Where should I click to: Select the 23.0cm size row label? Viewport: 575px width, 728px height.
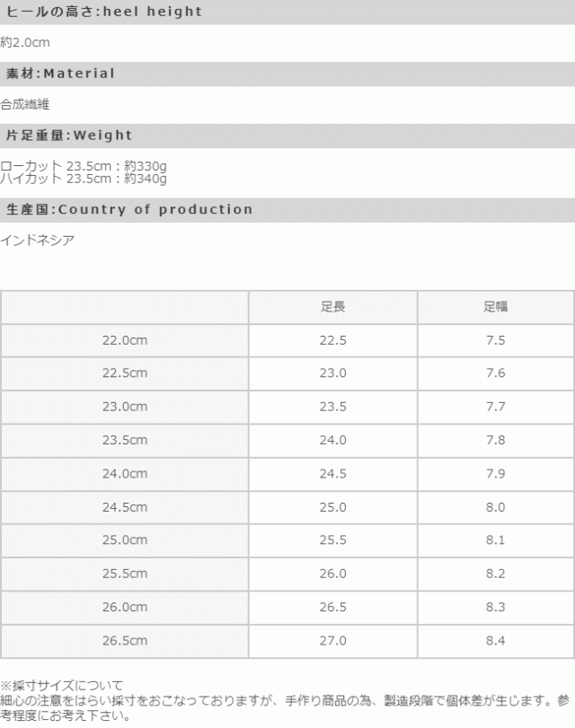pos(125,407)
